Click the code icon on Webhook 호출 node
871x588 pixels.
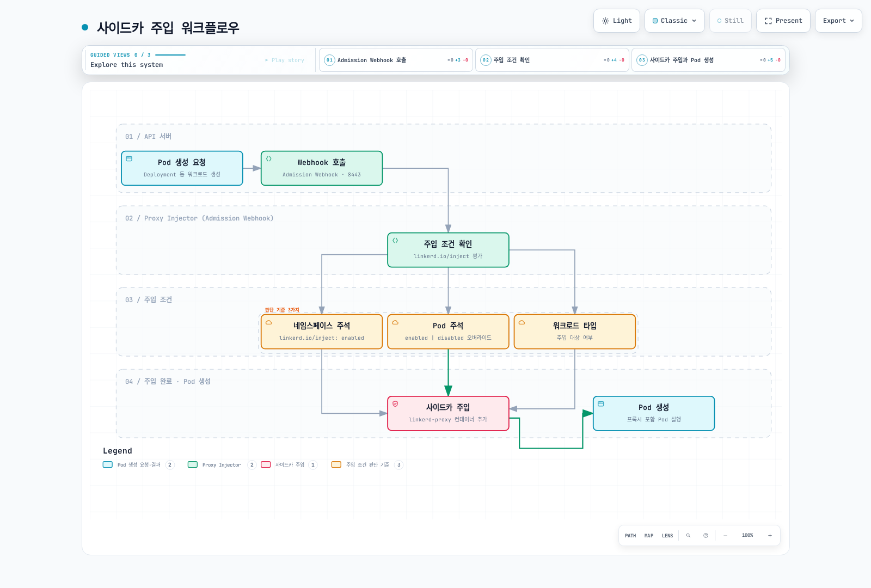(269, 159)
